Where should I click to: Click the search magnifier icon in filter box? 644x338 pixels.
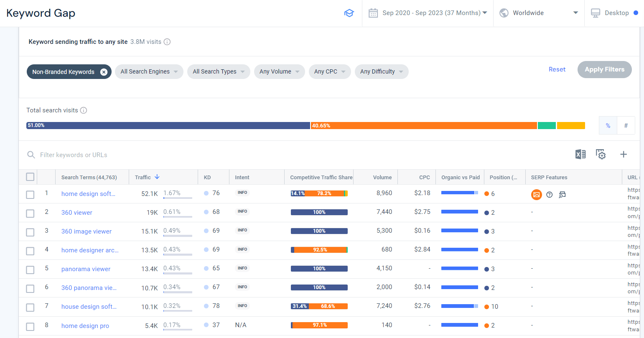tap(31, 155)
